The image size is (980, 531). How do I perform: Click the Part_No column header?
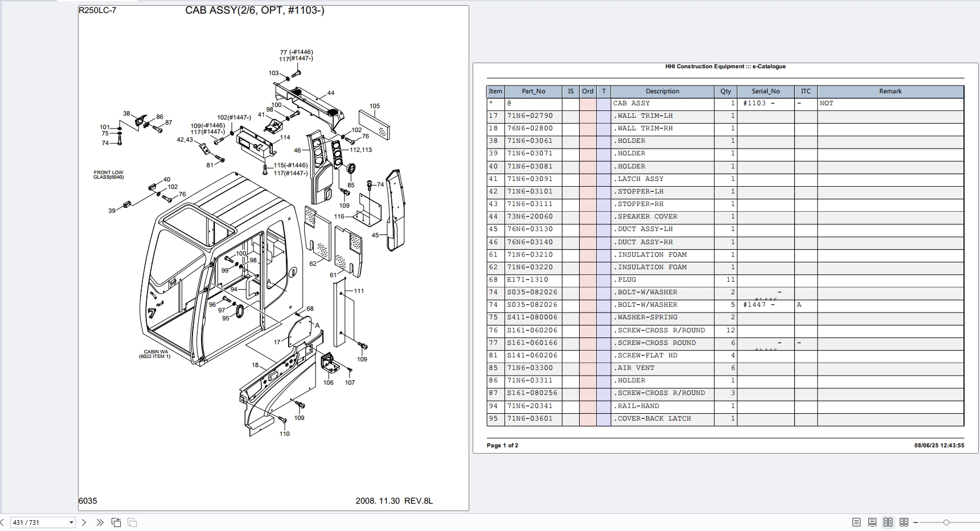[x=533, y=91]
